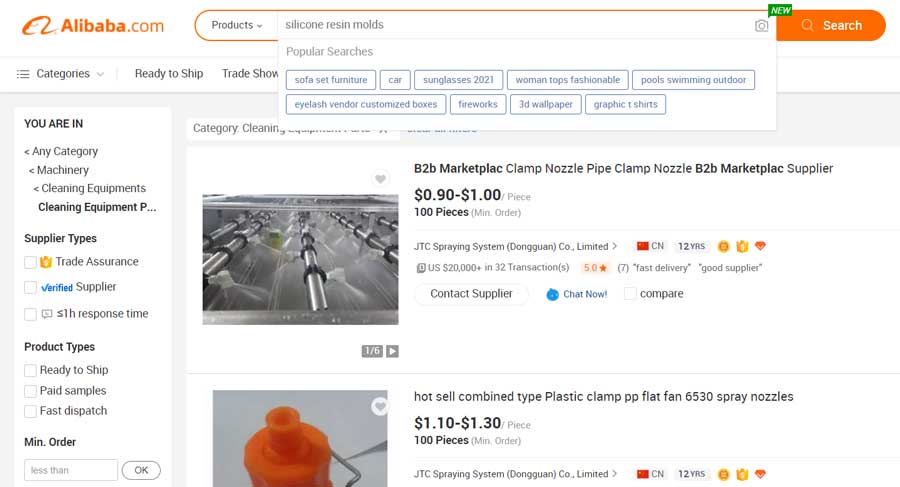Click Contact Supplier on first listing
This screenshot has height=487, width=900.
471,294
